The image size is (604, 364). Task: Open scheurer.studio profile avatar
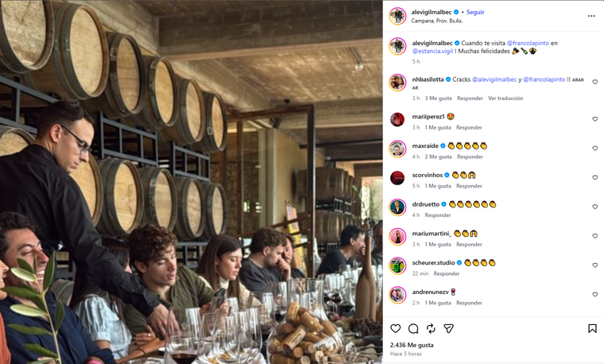(x=397, y=265)
